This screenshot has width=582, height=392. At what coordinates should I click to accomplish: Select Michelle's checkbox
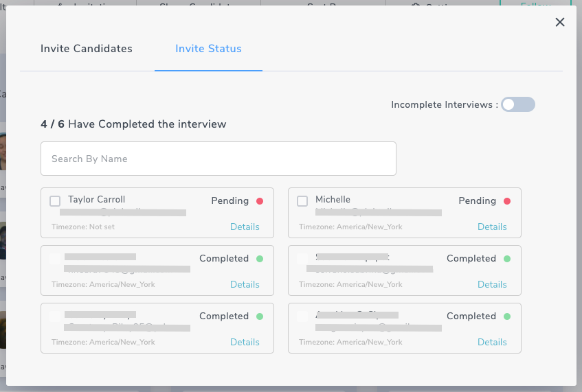click(302, 201)
